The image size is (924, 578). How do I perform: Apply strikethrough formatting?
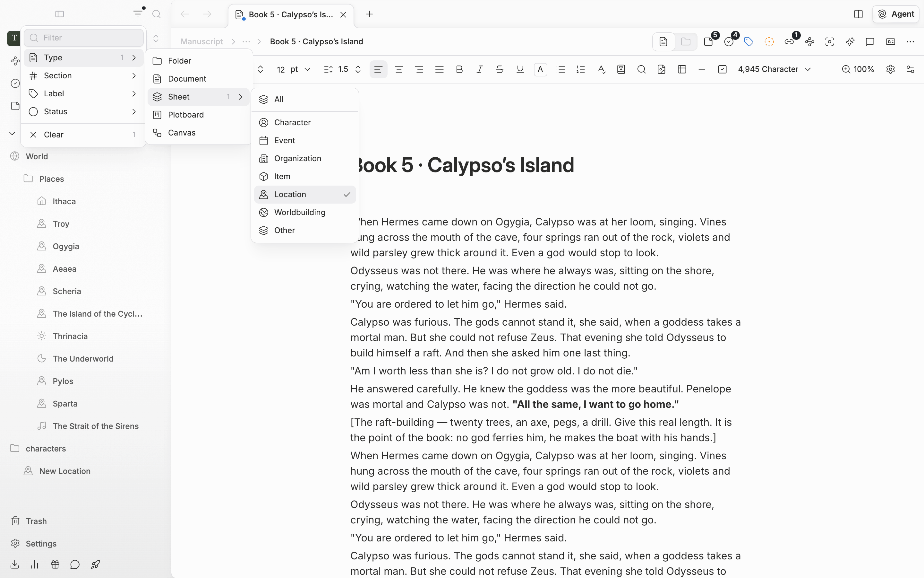coord(500,69)
